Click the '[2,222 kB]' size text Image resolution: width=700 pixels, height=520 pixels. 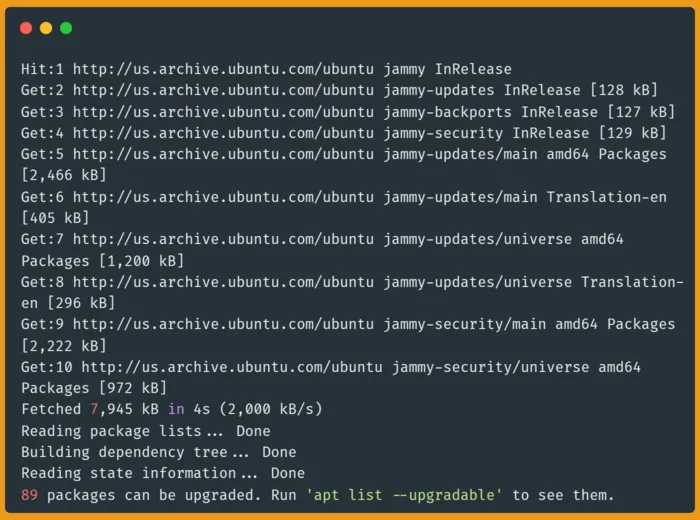[x=64, y=346]
